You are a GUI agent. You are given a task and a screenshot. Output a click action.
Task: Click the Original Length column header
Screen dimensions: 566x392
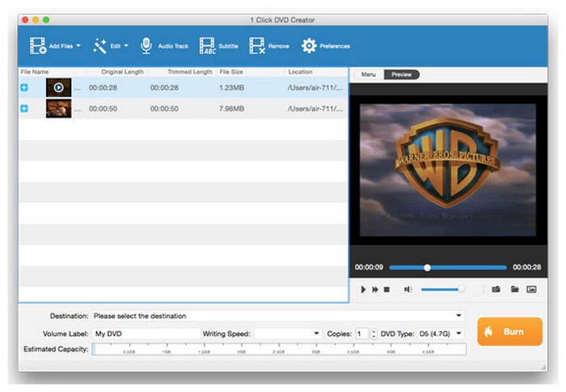(x=122, y=72)
